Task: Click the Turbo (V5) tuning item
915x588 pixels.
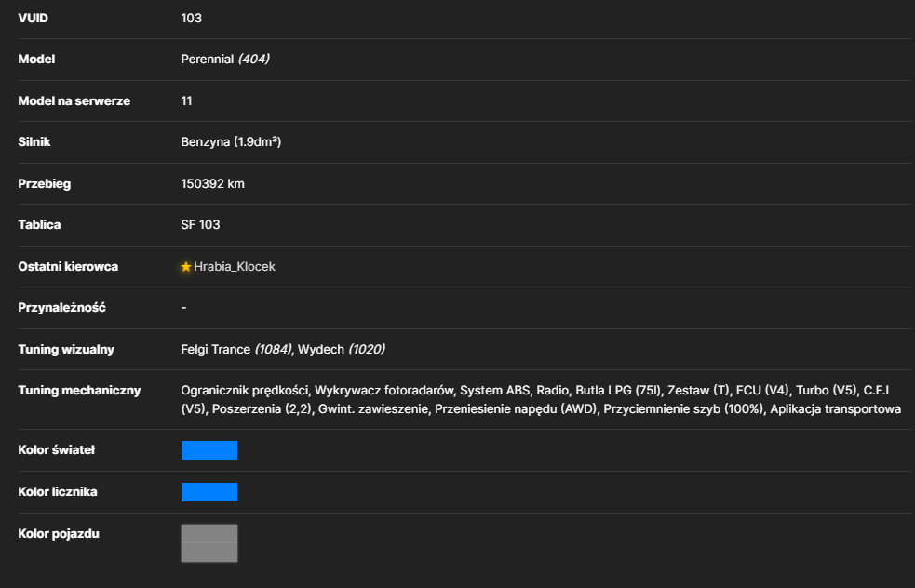Action: (827, 390)
